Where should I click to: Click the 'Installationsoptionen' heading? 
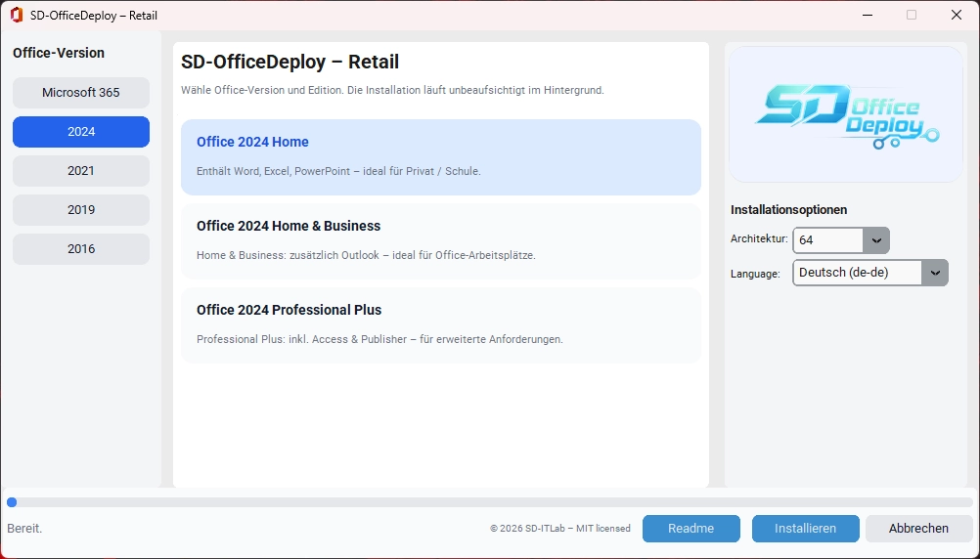click(788, 210)
